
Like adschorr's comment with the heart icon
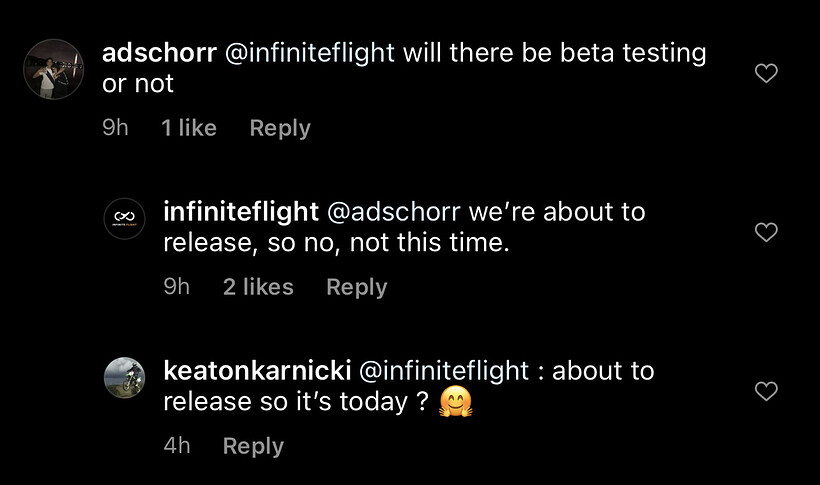coord(766,73)
